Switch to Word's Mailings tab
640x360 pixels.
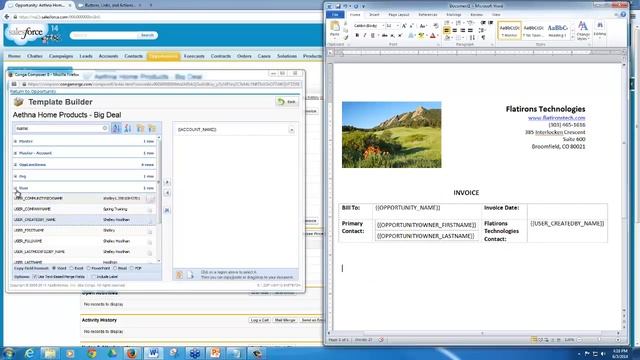pos(453,15)
